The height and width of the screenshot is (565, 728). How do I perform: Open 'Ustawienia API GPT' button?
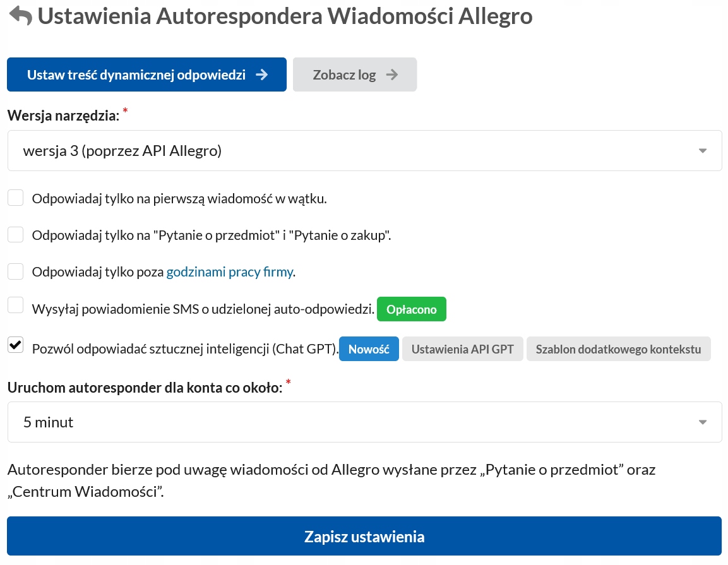[462, 349]
